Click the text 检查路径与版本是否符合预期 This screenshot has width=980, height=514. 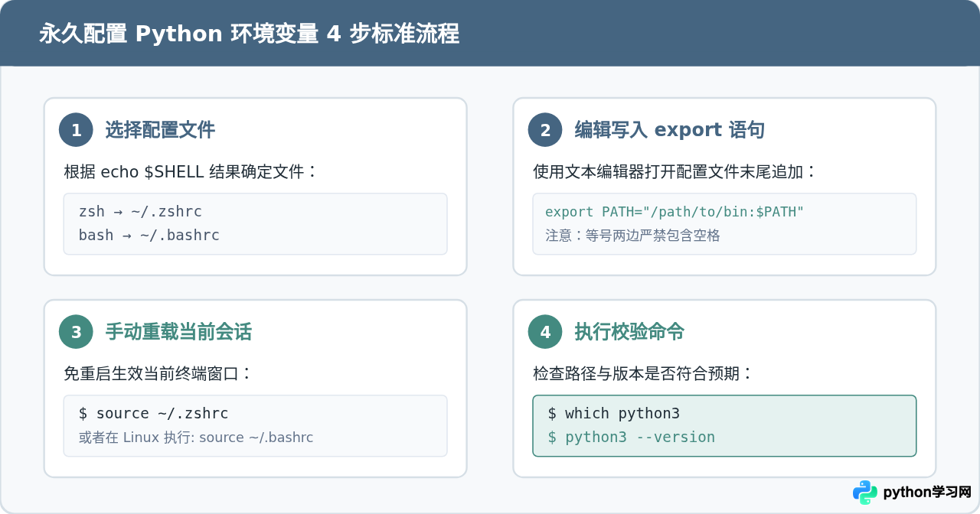[643, 373]
